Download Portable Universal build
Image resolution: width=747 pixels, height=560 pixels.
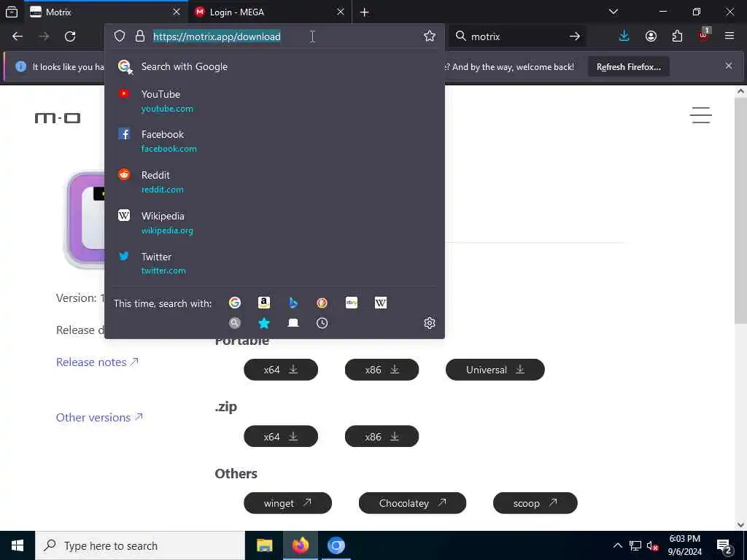click(495, 370)
